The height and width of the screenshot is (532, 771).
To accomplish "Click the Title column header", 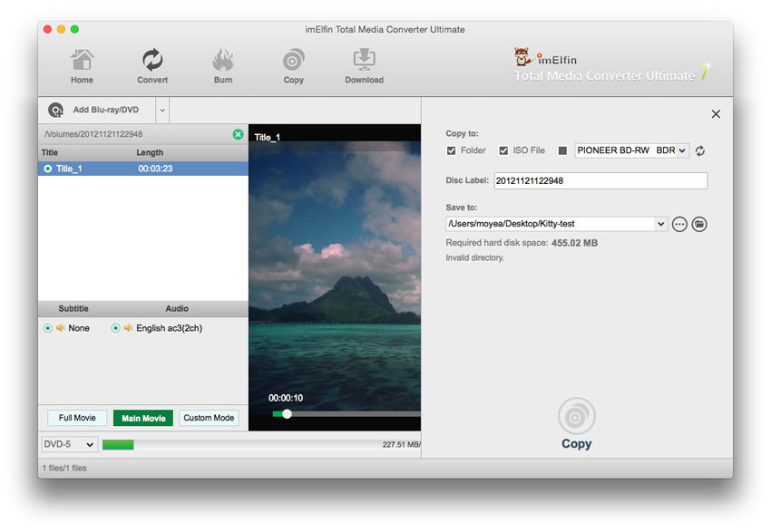I will (50, 153).
